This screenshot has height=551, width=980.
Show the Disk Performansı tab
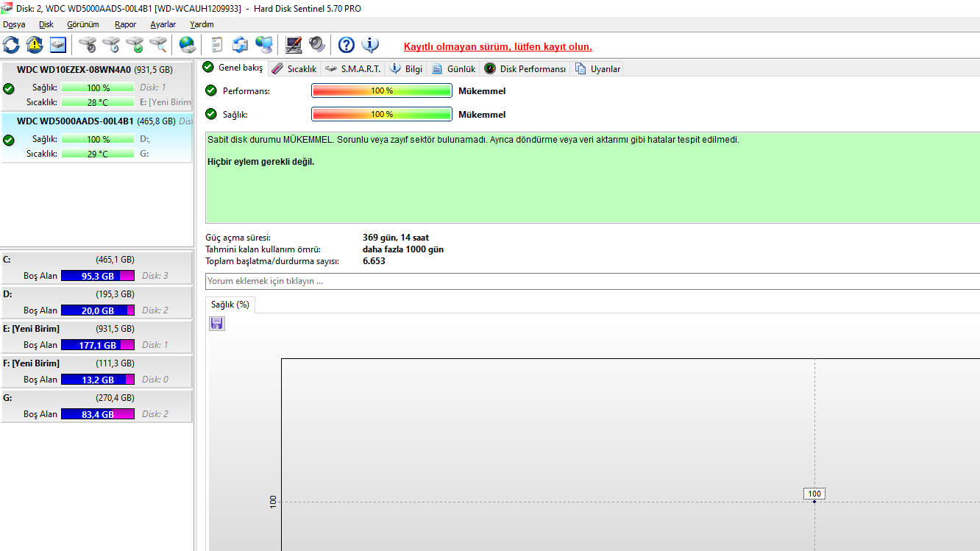(x=525, y=68)
